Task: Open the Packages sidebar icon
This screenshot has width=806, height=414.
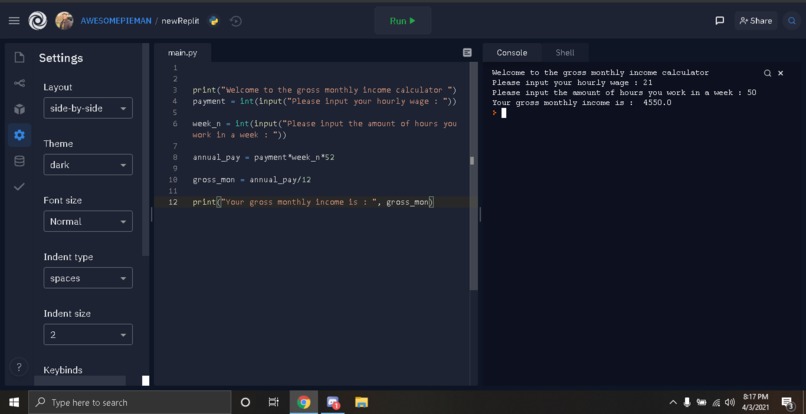Action: point(19,109)
